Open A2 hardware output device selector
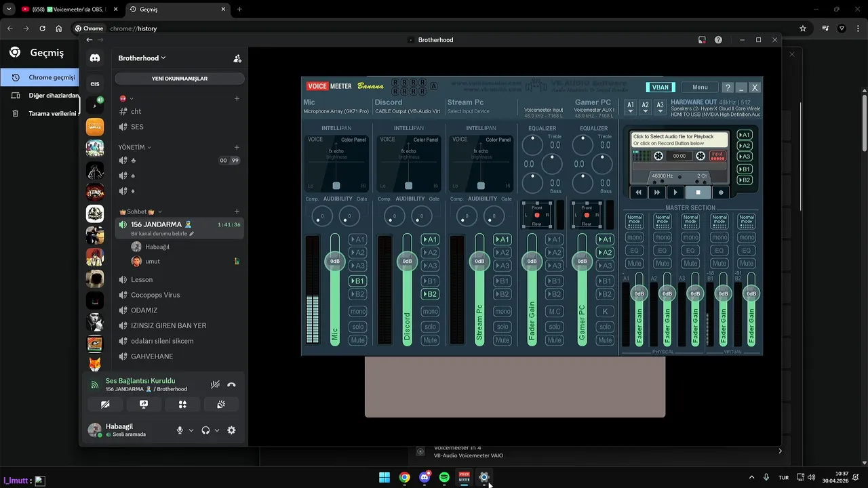 (x=646, y=106)
